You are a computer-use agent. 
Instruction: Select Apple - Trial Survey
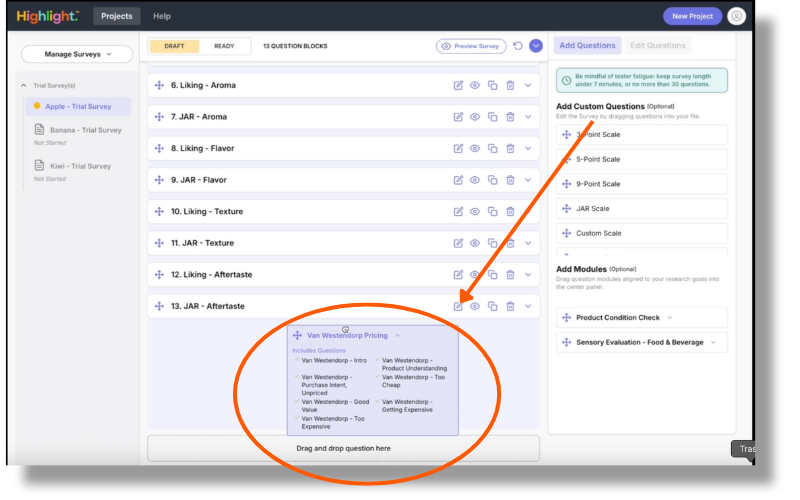coord(78,106)
